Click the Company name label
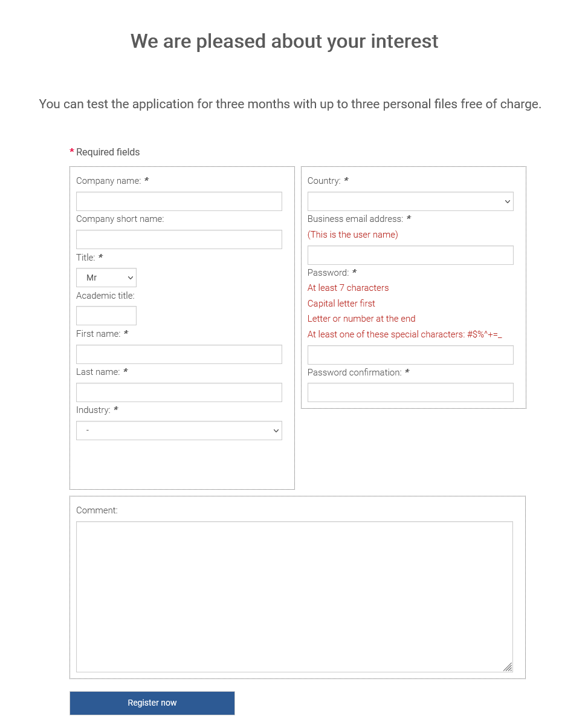 pyautogui.click(x=109, y=181)
